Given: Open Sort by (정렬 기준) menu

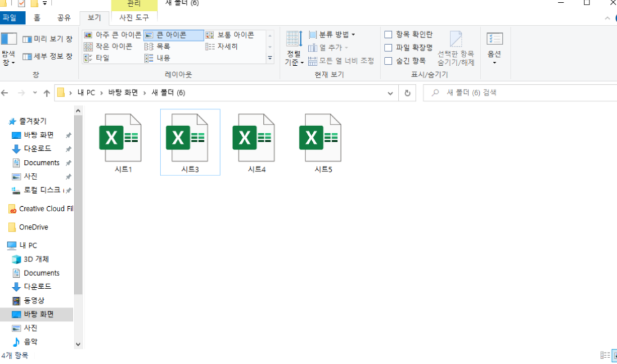Looking at the screenshot, I should 294,48.
